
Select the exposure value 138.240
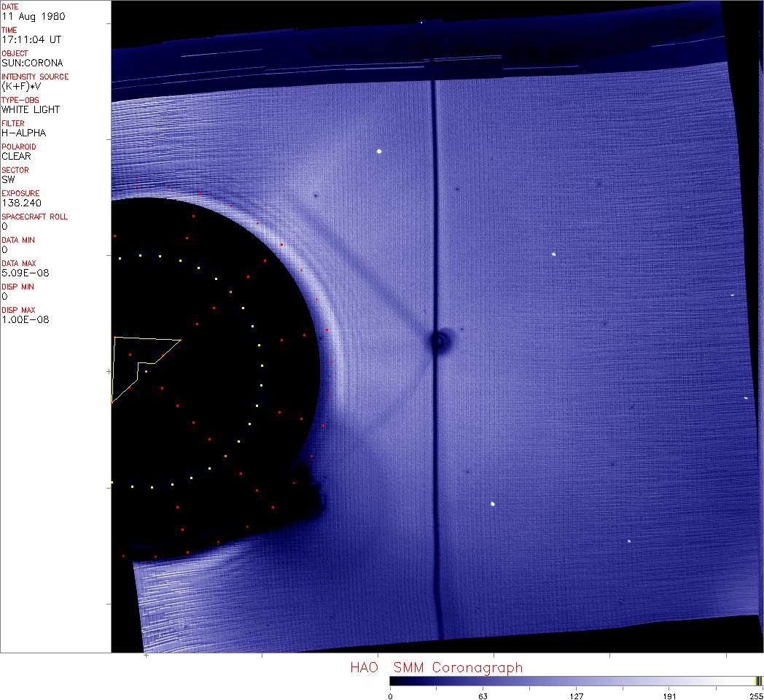point(20,203)
